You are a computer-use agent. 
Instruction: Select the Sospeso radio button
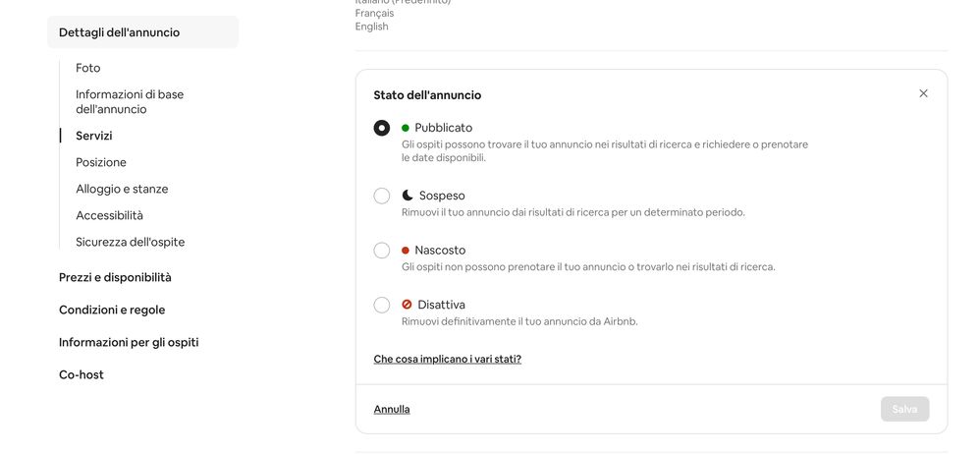click(382, 196)
